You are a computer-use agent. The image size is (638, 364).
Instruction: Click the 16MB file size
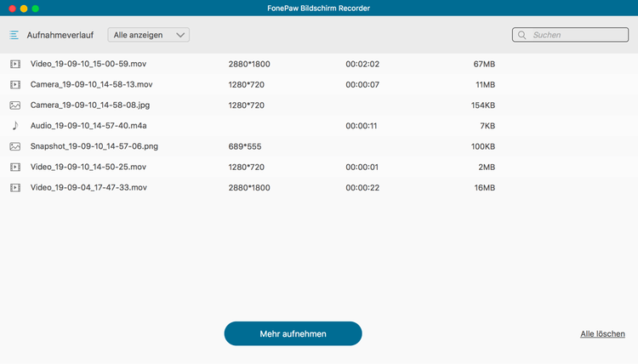(485, 188)
